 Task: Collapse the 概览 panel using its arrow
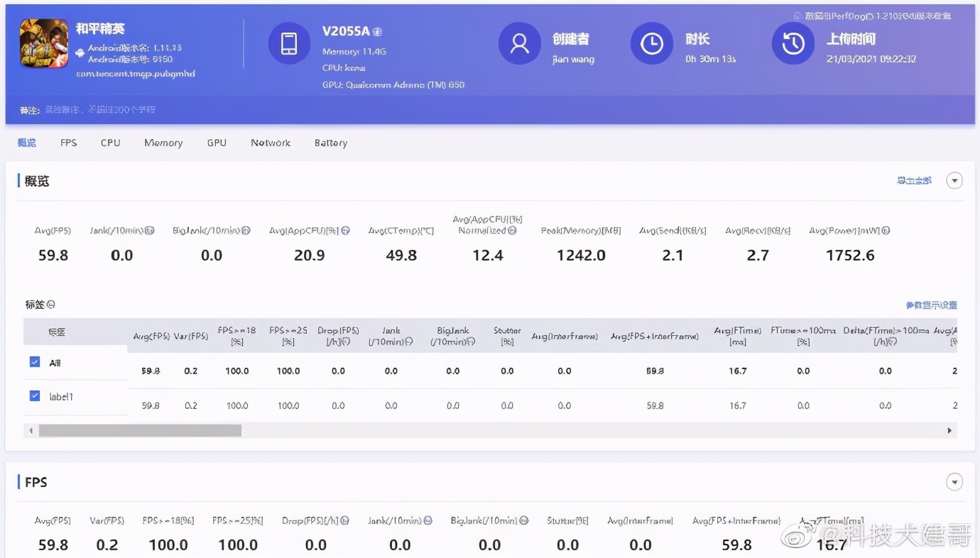(954, 180)
